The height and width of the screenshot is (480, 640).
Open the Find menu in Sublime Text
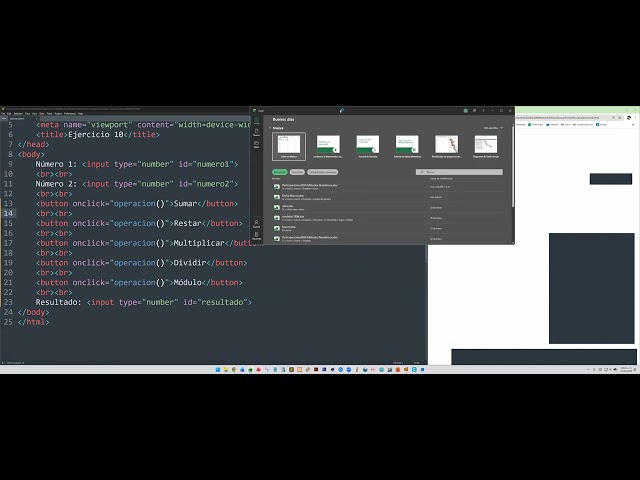[x=27, y=113]
